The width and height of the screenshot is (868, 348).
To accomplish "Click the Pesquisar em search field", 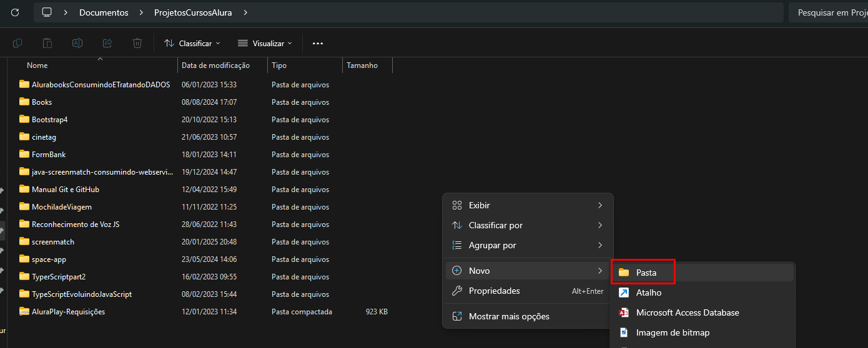I will (828, 12).
